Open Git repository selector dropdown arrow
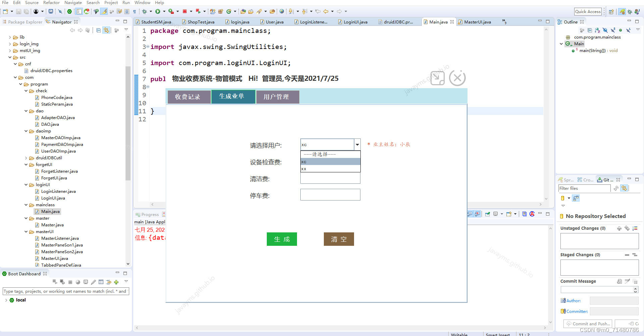Image resolution: width=644 pixels, height=336 pixels. [x=569, y=198]
